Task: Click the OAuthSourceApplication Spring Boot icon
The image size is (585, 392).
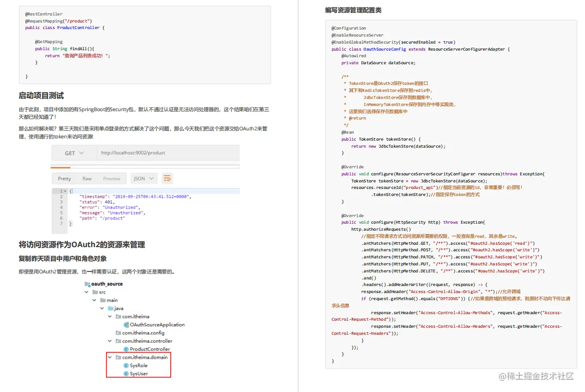Action: tap(126, 325)
